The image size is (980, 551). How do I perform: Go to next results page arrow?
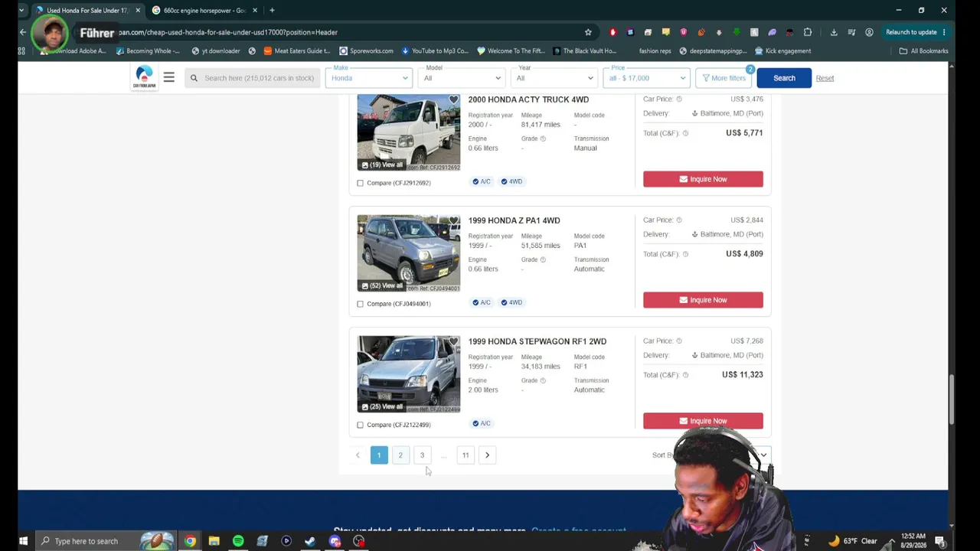tap(487, 455)
